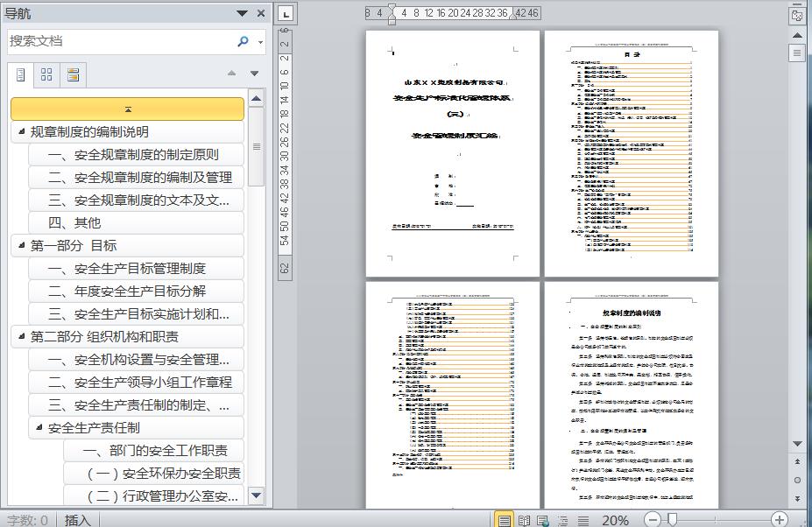The image size is (812, 527).
Task: Select the Print Layout view icon
Action: [x=505, y=518]
